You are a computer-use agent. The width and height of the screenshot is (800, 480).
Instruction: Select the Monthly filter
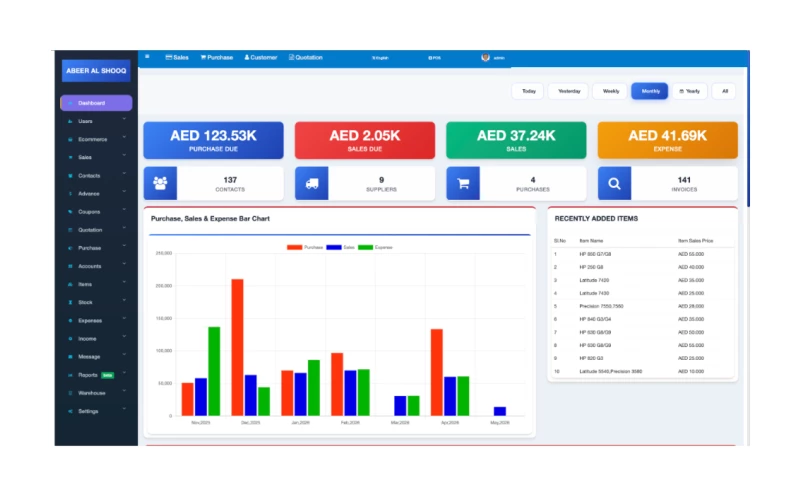coord(650,91)
